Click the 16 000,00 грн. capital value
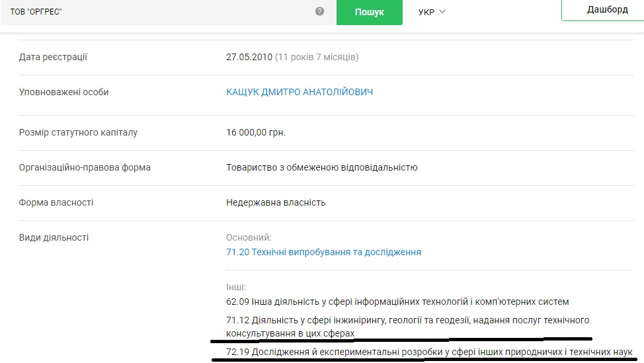This screenshot has width=644, height=363. (x=256, y=132)
